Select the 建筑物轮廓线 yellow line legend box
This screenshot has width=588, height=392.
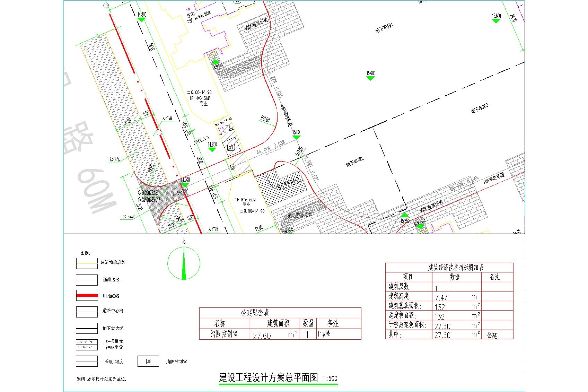(x=87, y=263)
